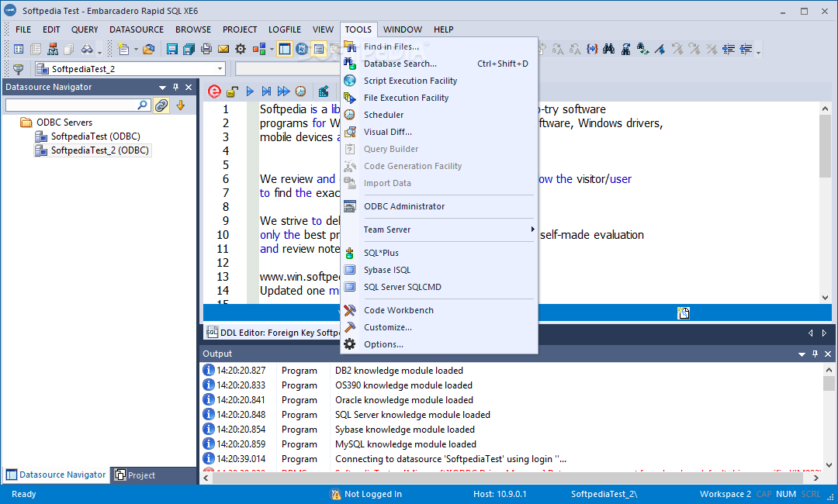Screen dimensions: 838x504
Task: Open the DATASOURCE menu
Action: click(137, 29)
